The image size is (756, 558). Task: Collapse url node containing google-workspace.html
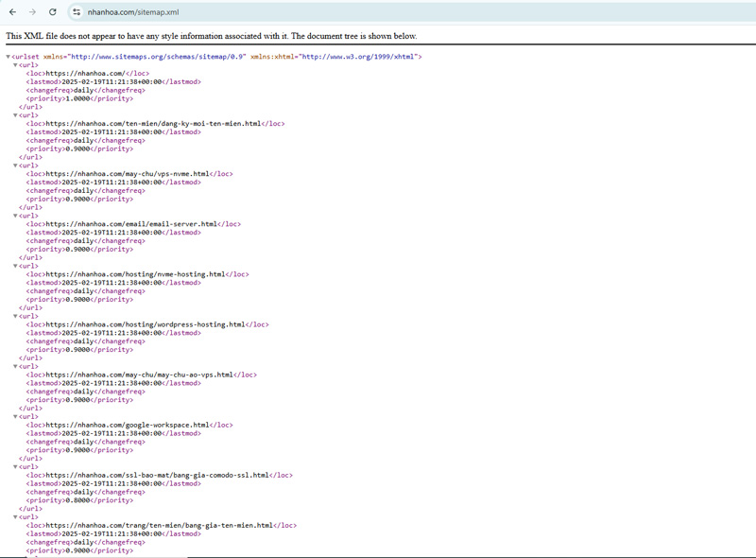pyautogui.click(x=16, y=416)
